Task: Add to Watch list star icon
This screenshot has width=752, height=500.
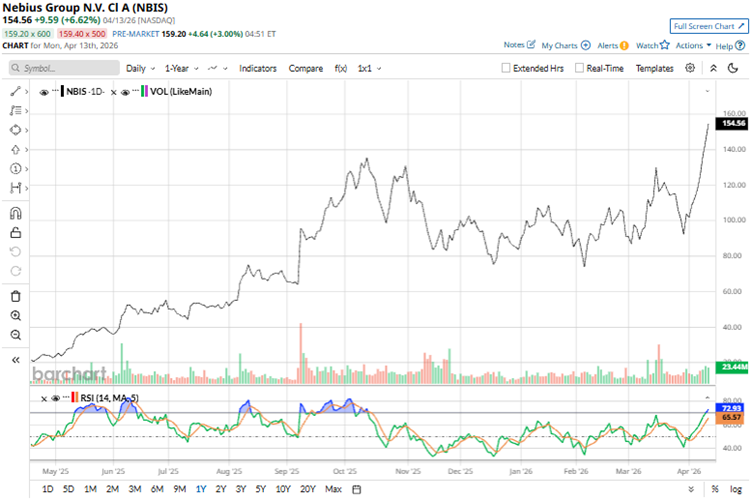Action: coord(664,45)
